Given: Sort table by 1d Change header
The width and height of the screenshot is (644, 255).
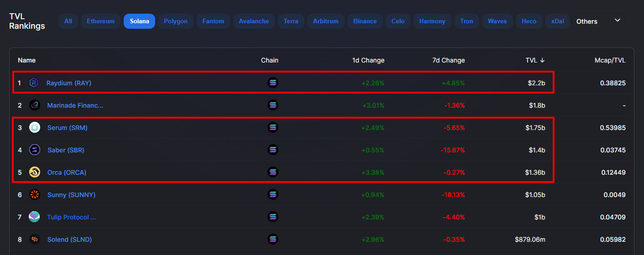Looking at the screenshot, I should pos(368,60).
